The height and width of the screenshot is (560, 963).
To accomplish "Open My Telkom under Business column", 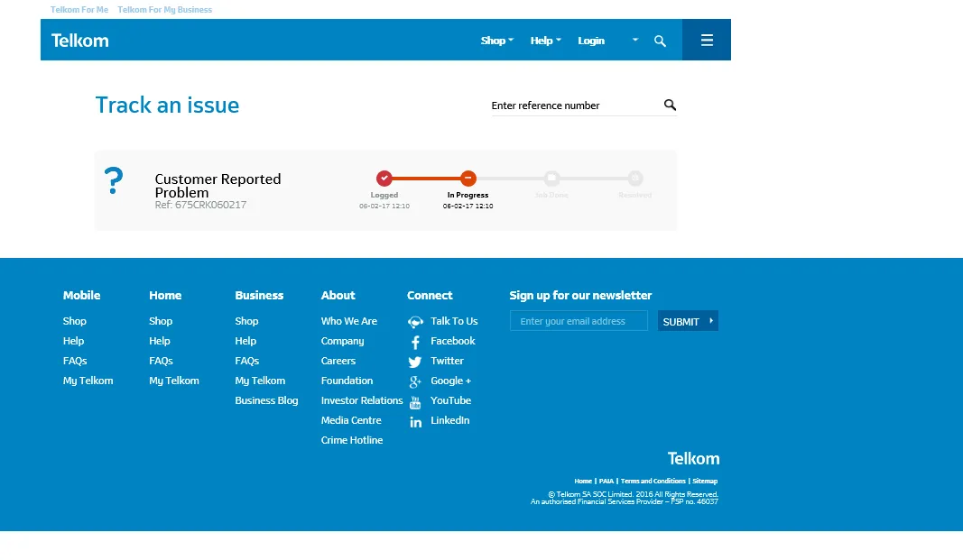I will (260, 381).
